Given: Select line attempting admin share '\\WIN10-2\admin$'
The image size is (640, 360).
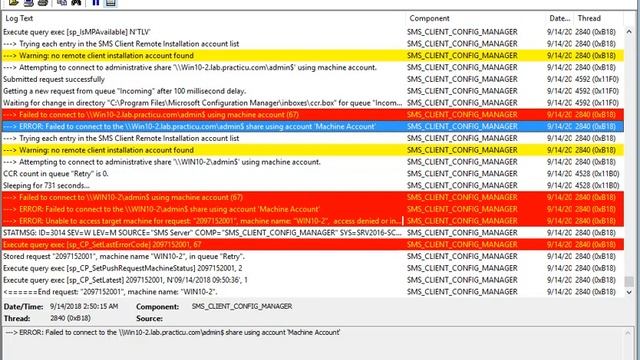Looking at the screenshot, I should 313,162.
